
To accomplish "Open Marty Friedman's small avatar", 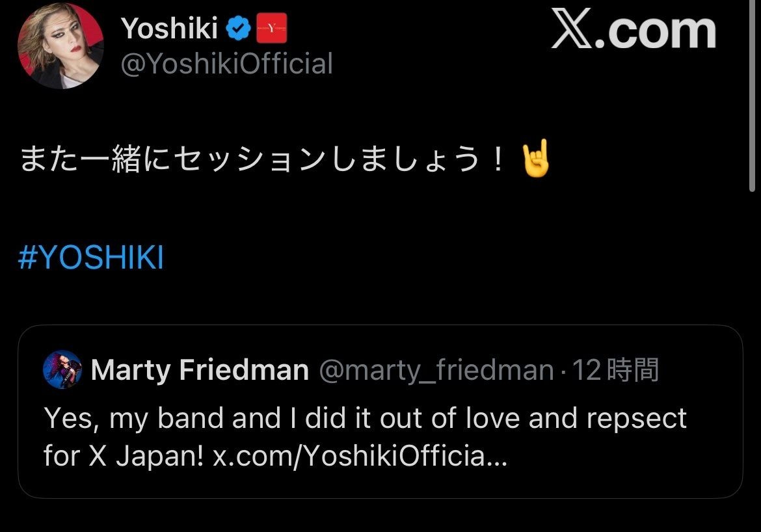I will click(62, 369).
